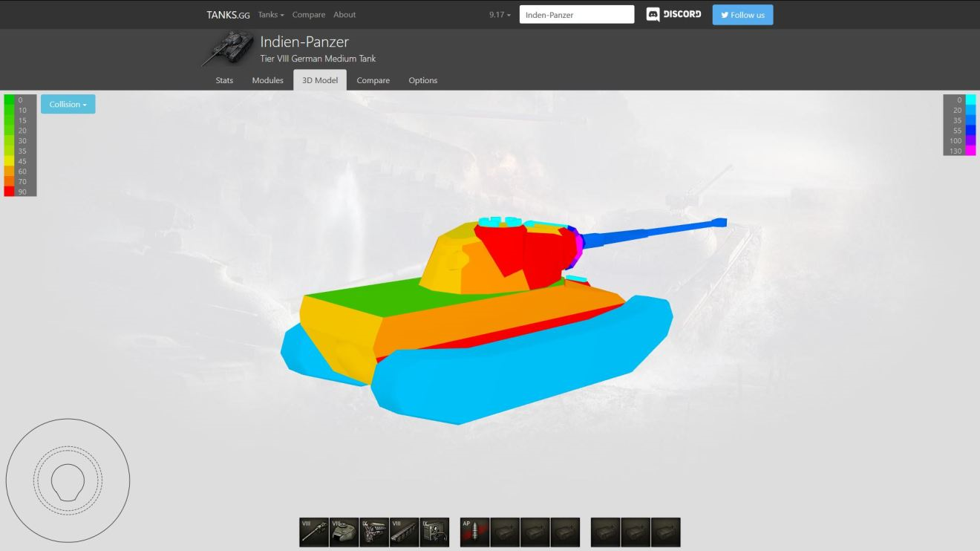
Task: Open the Options tab
Action: pos(422,80)
